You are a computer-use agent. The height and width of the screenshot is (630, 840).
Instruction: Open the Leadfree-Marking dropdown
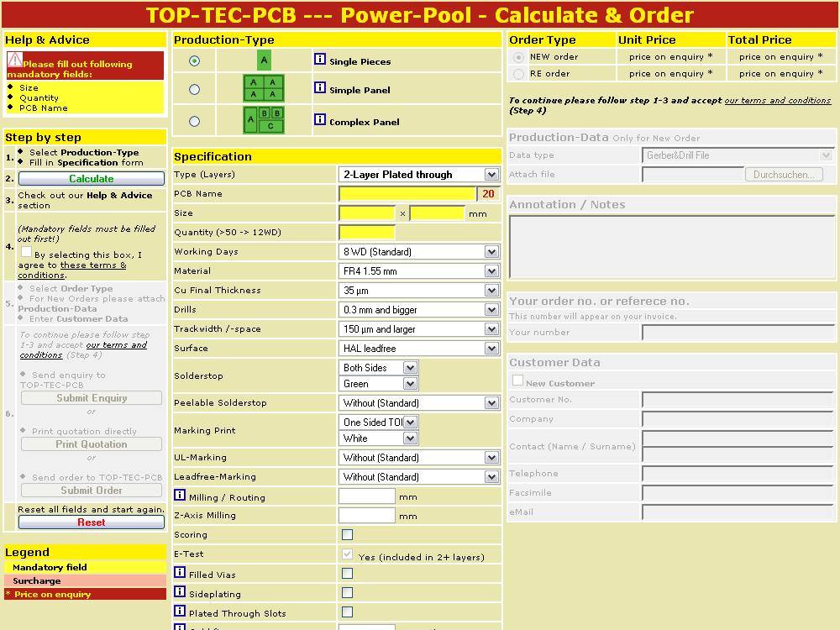pyautogui.click(x=419, y=477)
